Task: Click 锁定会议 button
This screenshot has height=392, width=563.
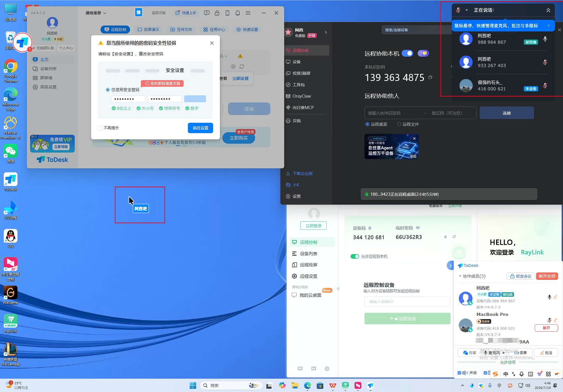Action: [521, 276]
